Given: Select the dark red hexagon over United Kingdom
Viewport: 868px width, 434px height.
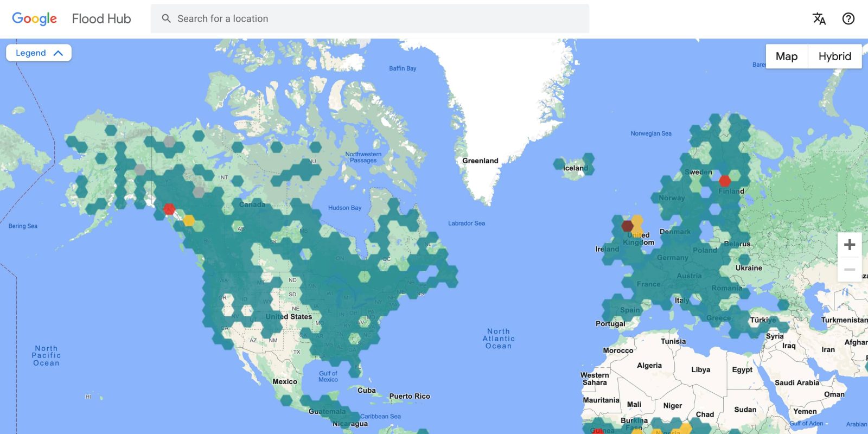Looking at the screenshot, I should pos(628,226).
